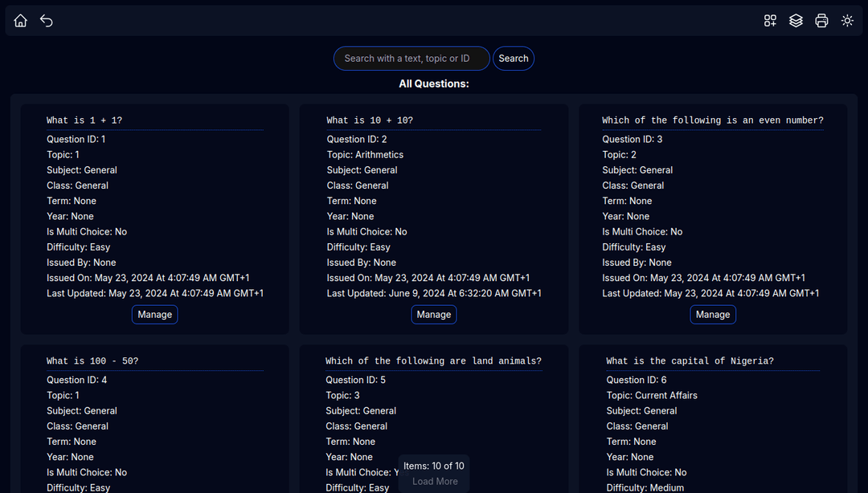Open the stacked layers icon

pos(796,21)
